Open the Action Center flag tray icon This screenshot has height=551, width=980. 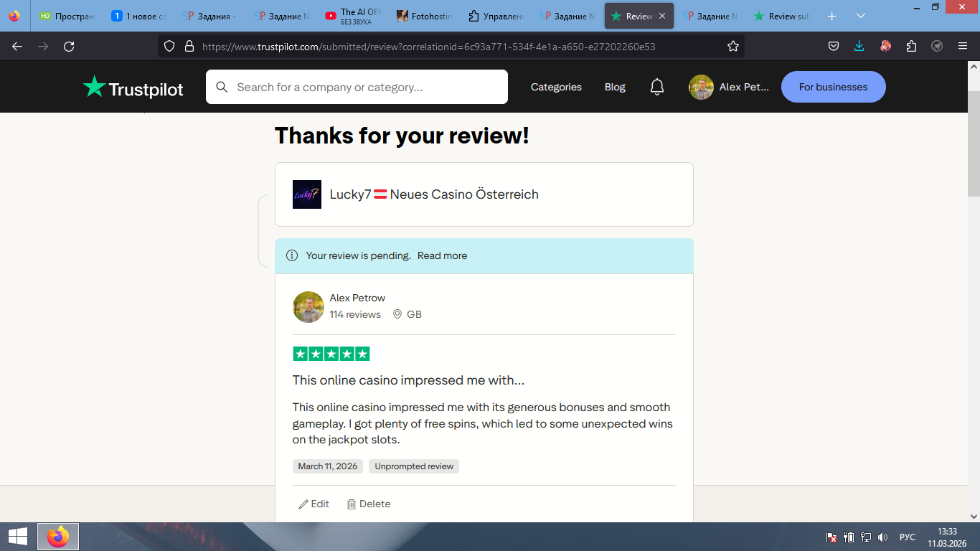coord(831,537)
